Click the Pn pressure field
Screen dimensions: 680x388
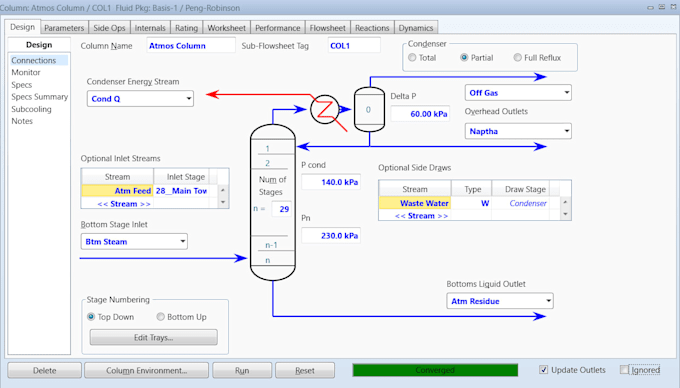coord(331,236)
